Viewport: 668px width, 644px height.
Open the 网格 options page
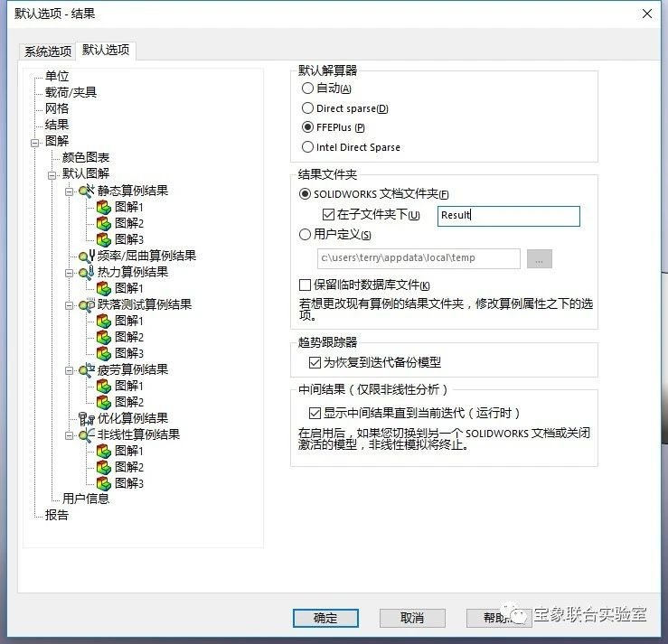57,109
